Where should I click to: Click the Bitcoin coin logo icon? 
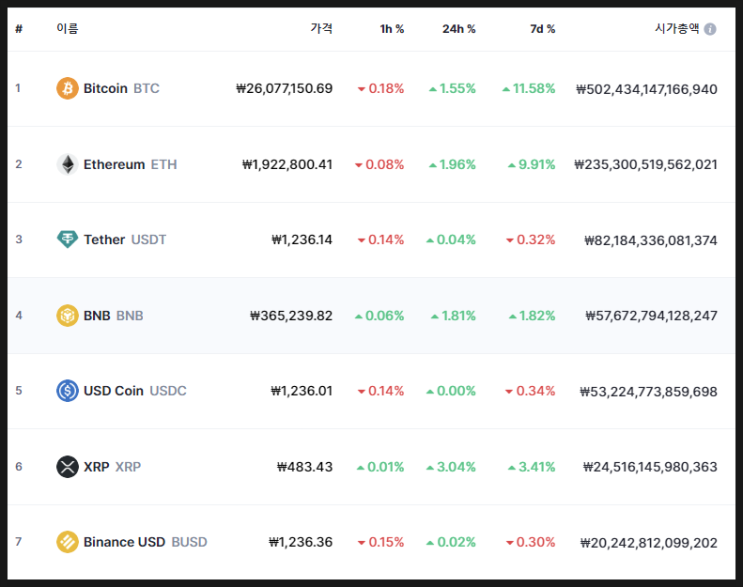(x=67, y=88)
